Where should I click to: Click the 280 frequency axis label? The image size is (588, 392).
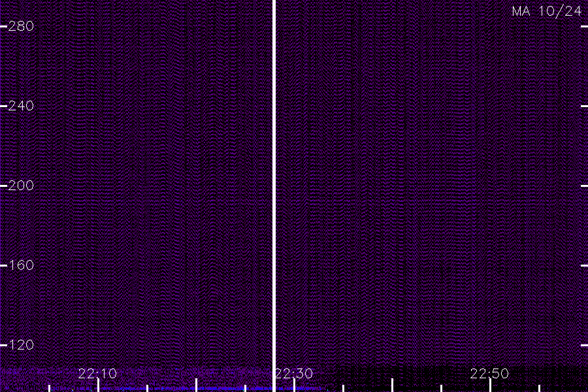tap(21, 26)
